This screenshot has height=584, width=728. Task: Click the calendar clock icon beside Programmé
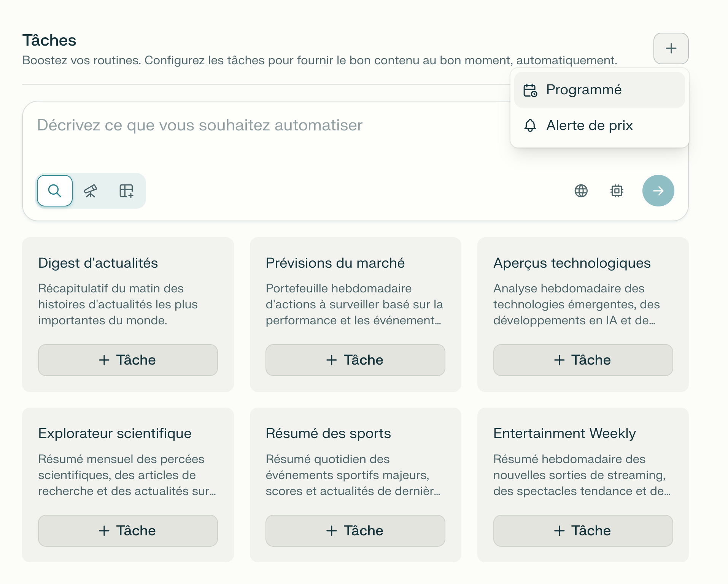pos(530,90)
